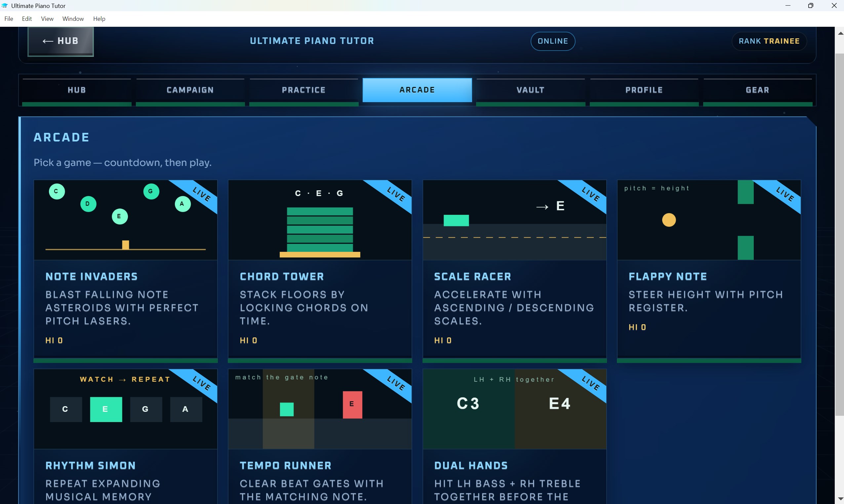Click the SCALE RACER title
Image resolution: width=844 pixels, height=504 pixels.
pyautogui.click(x=472, y=276)
